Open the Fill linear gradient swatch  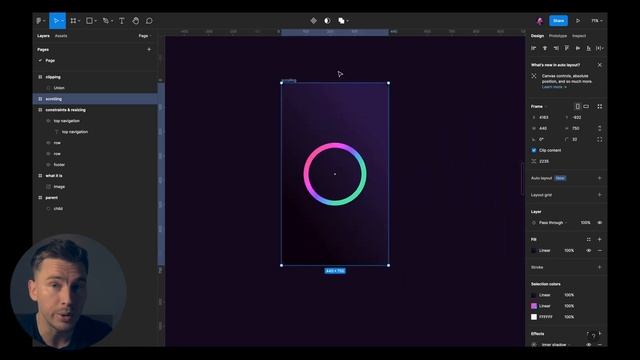click(x=534, y=250)
